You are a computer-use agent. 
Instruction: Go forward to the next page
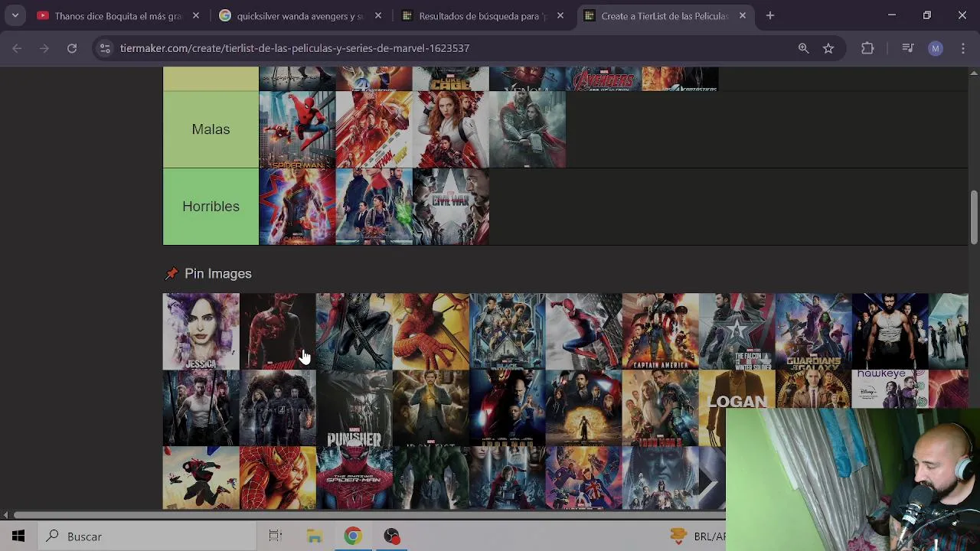tap(44, 48)
